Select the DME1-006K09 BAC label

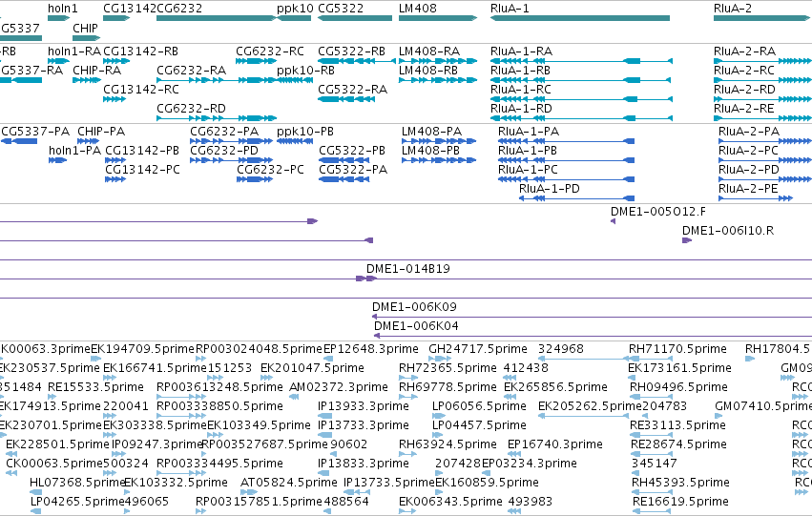click(414, 307)
